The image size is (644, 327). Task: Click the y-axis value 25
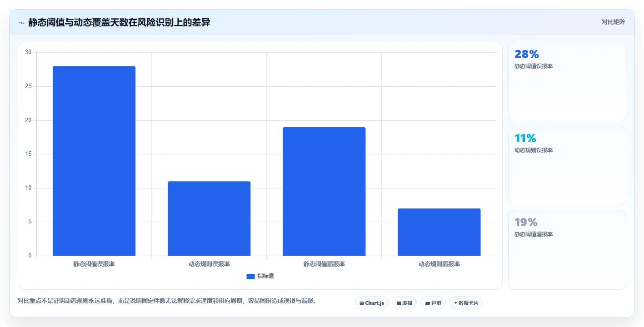click(28, 86)
